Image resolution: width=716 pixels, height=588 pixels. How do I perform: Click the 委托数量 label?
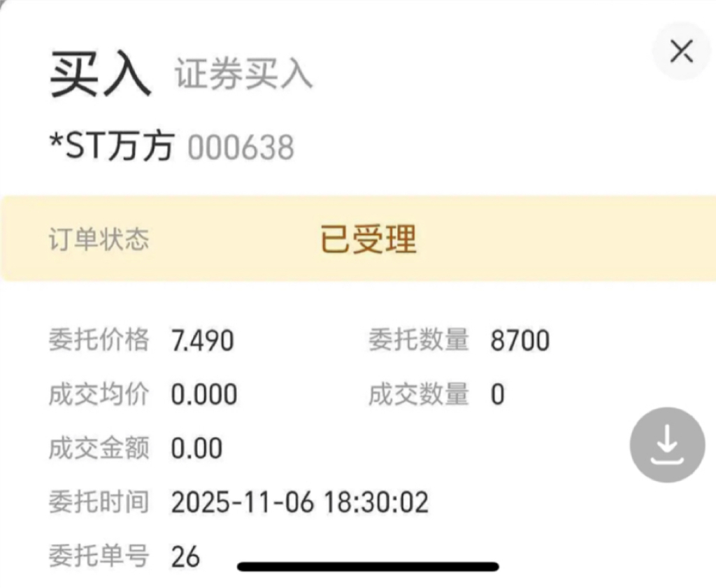(419, 340)
